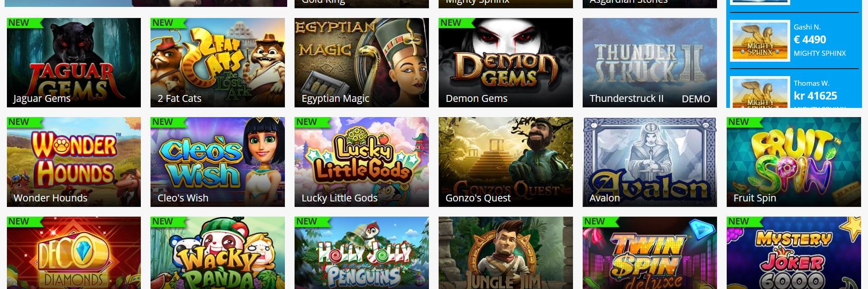Image resolution: width=868 pixels, height=289 pixels.
Task: Open Lucky Little Gods game tile
Action: [x=362, y=162]
